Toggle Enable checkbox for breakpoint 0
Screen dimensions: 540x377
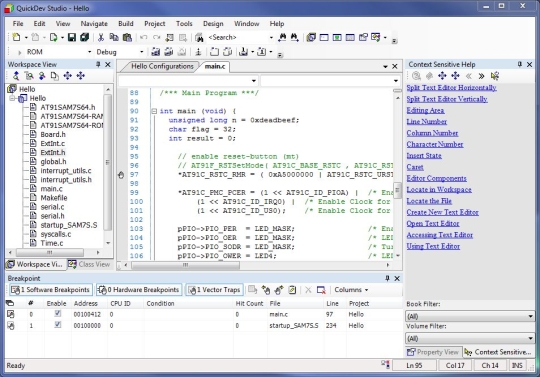(x=58, y=313)
